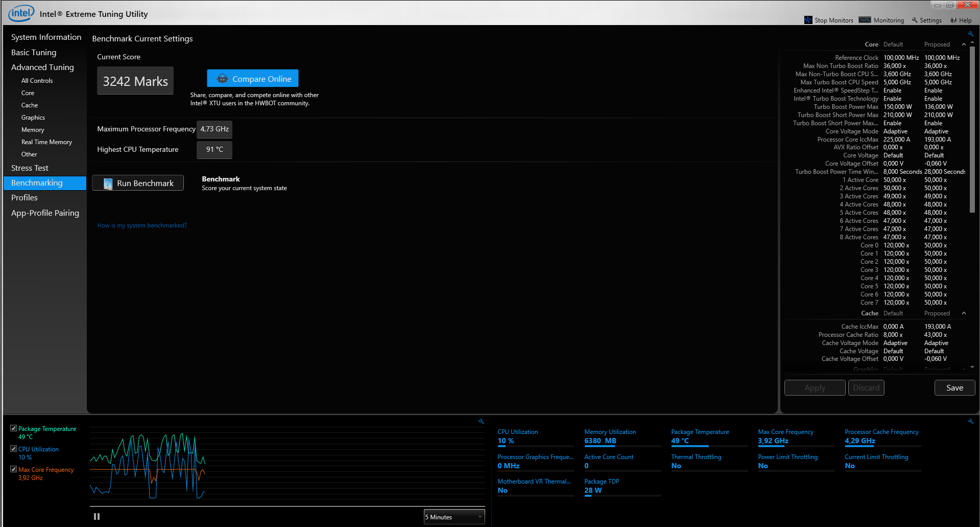
Task: Click wrench icon above the monitor readouts
Action: point(971,421)
